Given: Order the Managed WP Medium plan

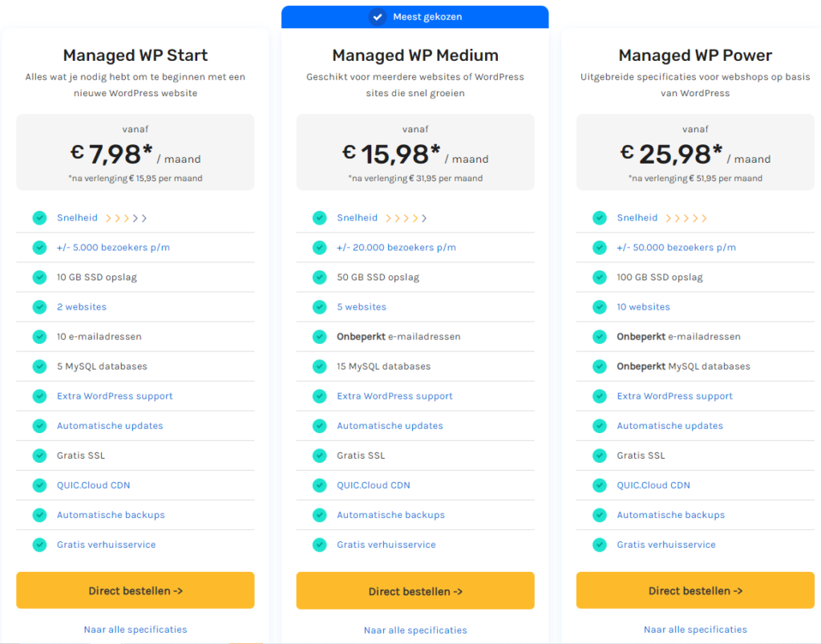Looking at the screenshot, I should click(415, 591).
